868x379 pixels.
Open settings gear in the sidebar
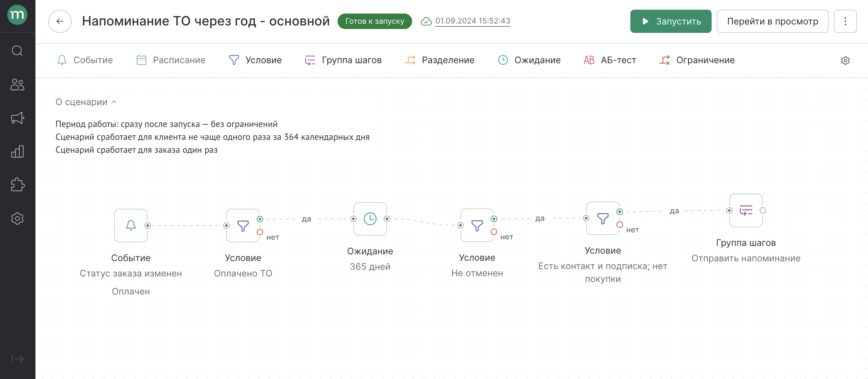pos(17,218)
